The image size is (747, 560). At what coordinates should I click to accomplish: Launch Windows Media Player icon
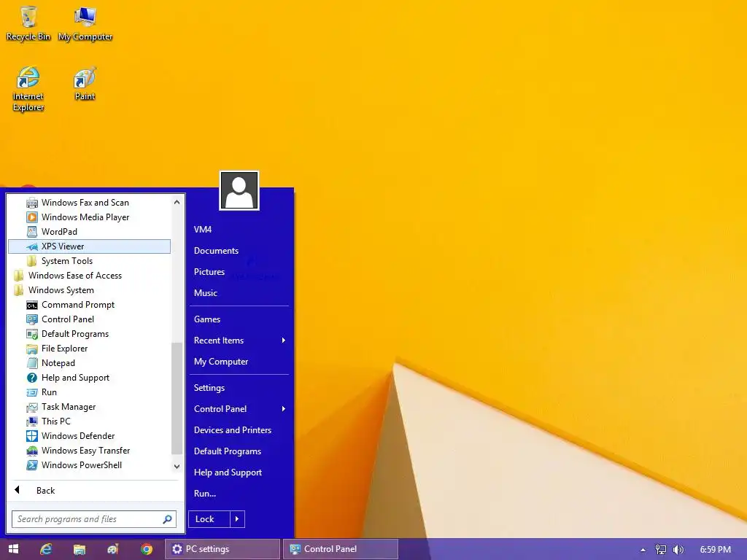(32, 217)
